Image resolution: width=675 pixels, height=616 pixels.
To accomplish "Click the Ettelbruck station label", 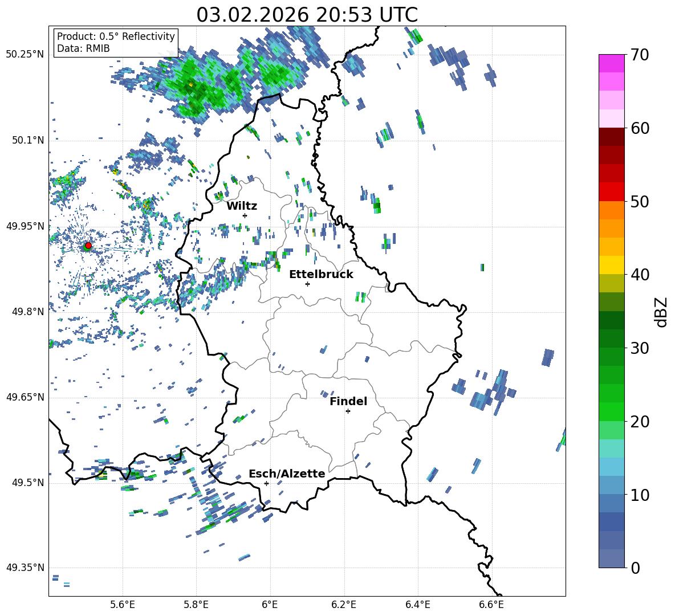I will (321, 275).
